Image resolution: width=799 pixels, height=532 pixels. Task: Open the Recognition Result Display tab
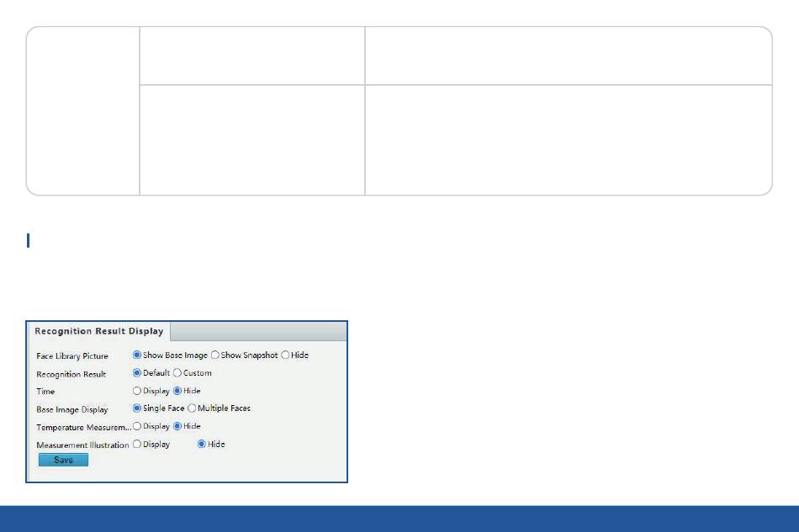click(x=99, y=331)
